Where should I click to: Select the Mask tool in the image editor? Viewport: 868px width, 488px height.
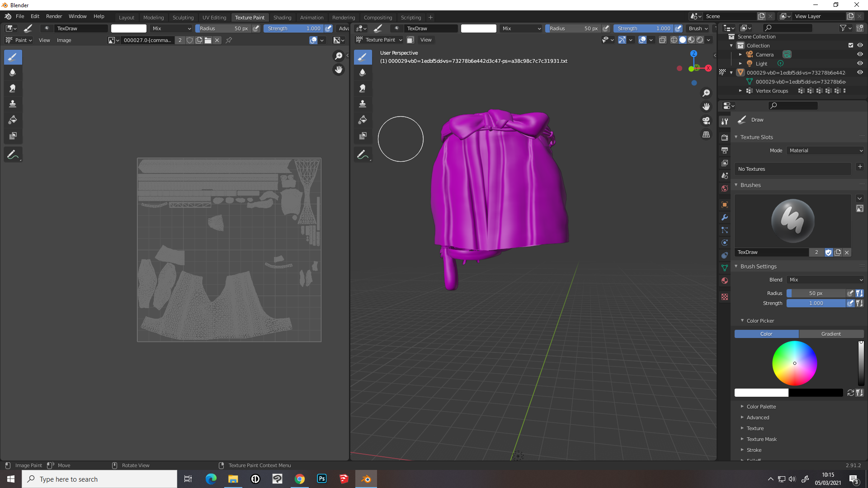click(13, 136)
